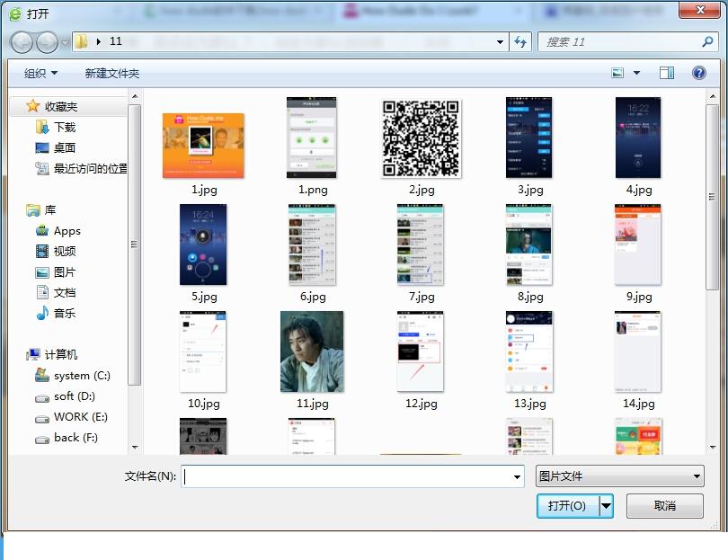728x560 pixels.
Task: Expand the view options dropdown arrow
Action: pos(636,73)
